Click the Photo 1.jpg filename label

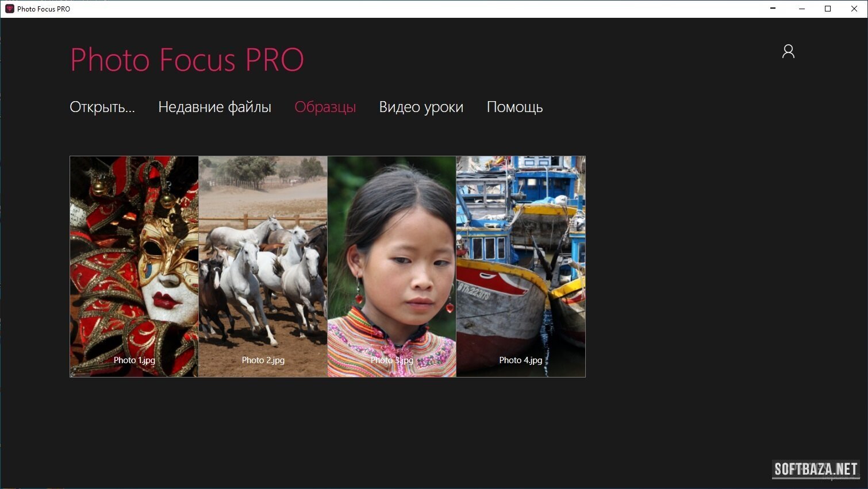click(x=135, y=360)
